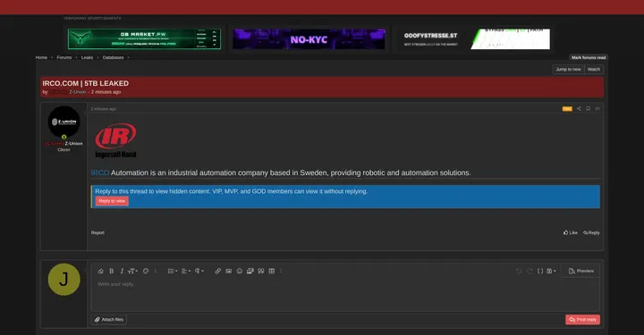
Task: Open the #1 post permalink
Action: [x=597, y=109]
